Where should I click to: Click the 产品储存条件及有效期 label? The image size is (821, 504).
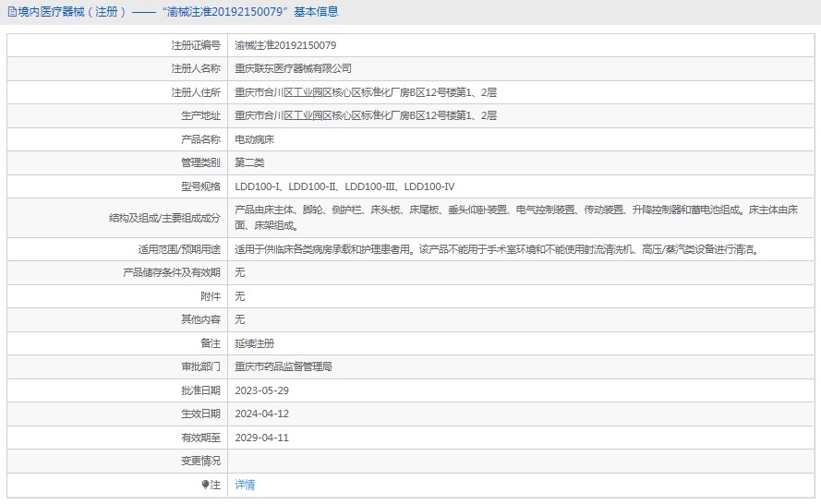(x=172, y=272)
